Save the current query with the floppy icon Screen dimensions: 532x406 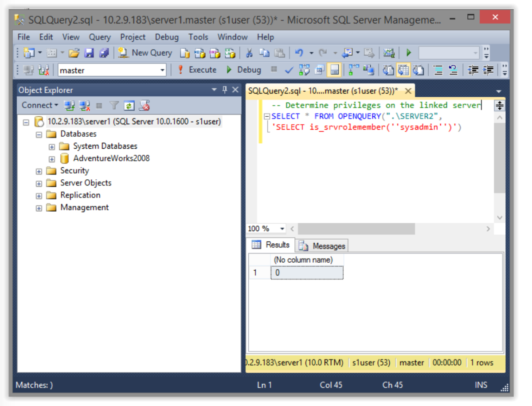[89, 53]
